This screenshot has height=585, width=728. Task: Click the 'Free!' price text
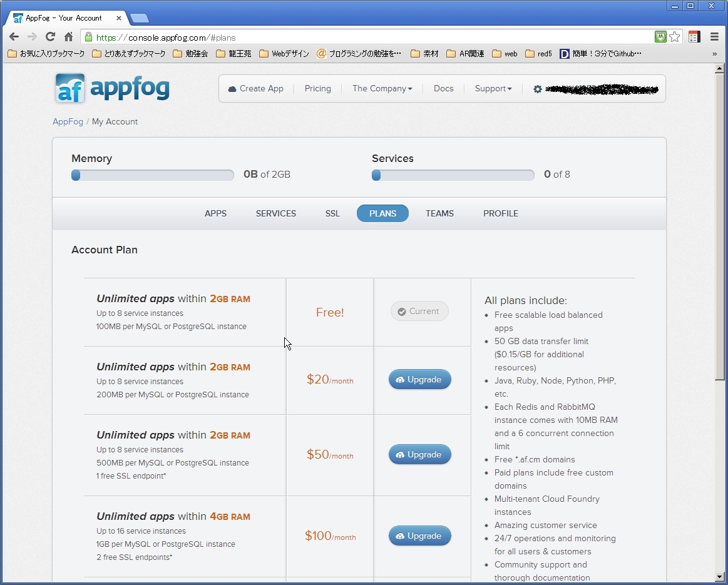[330, 312]
